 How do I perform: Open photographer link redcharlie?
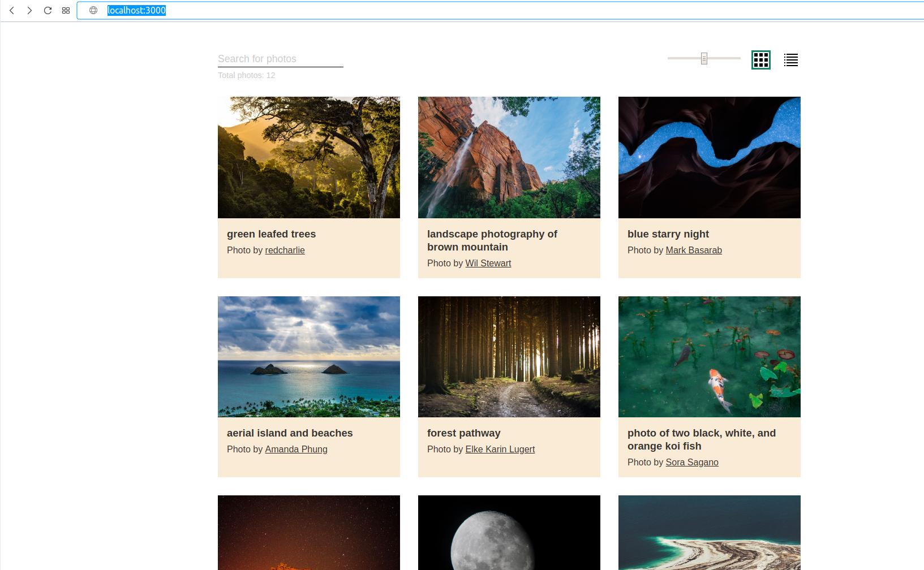click(285, 250)
